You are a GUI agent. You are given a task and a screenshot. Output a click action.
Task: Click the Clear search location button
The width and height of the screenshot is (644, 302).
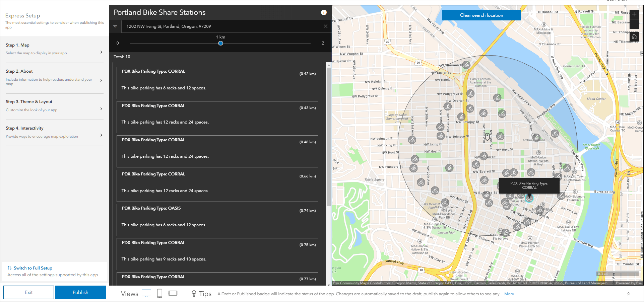tap(481, 15)
